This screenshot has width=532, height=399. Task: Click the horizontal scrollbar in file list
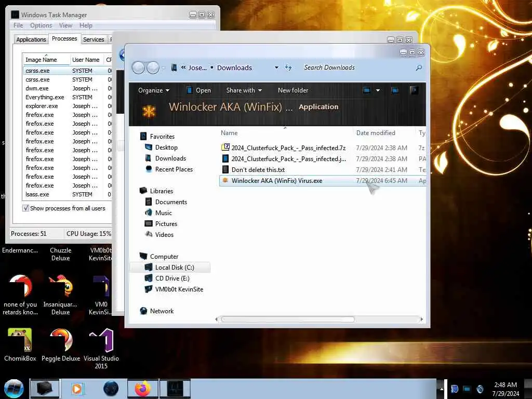[287, 319]
